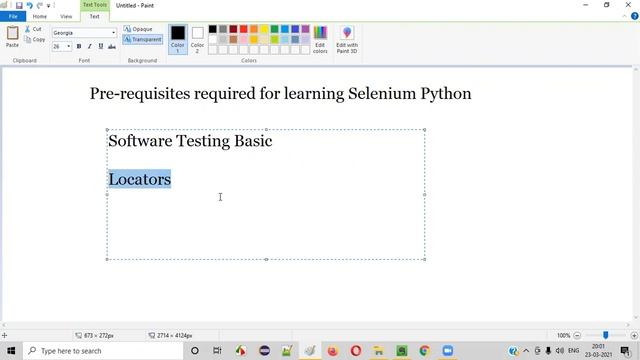Pick the orange palette swatch
The width and height of the screenshot is (640, 360).
(x=254, y=29)
